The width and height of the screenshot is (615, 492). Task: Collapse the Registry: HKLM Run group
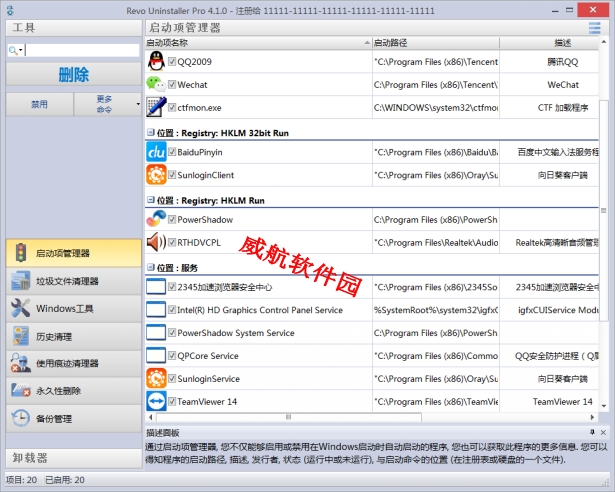click(151, 200)
